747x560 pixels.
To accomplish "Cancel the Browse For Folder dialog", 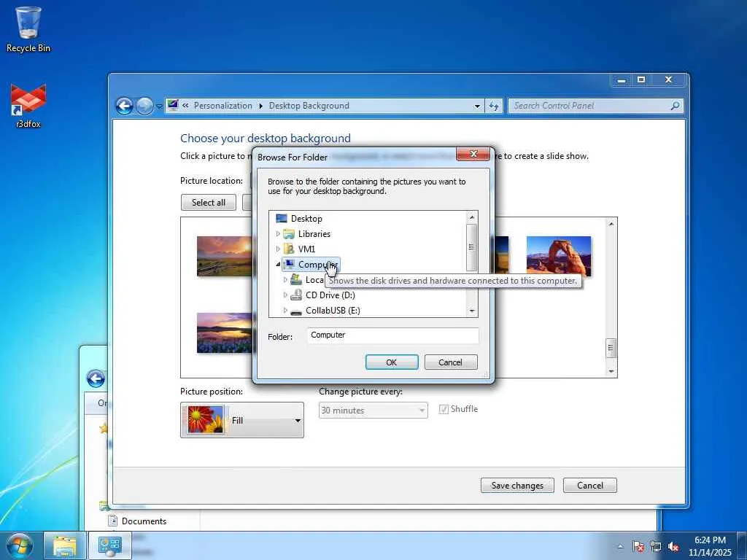I will click(x=450, y=362).
